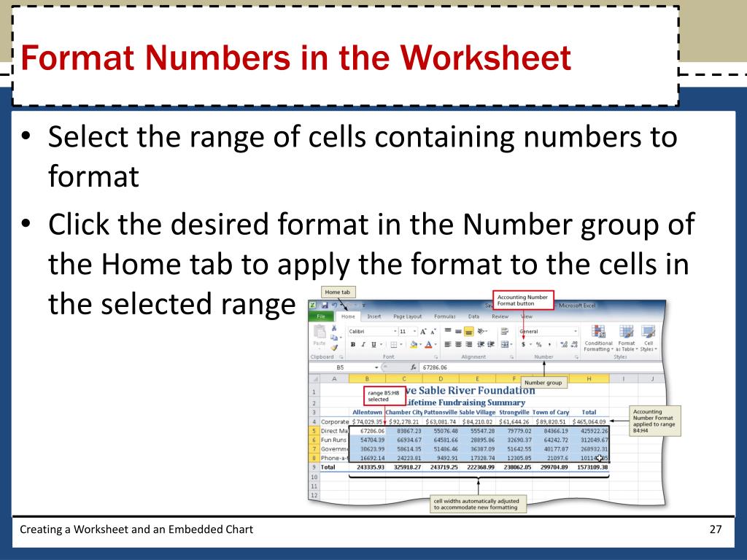Click cell containing $74,029.35
Viewport: 747px width, 560px height.
(x=368, y=421)
